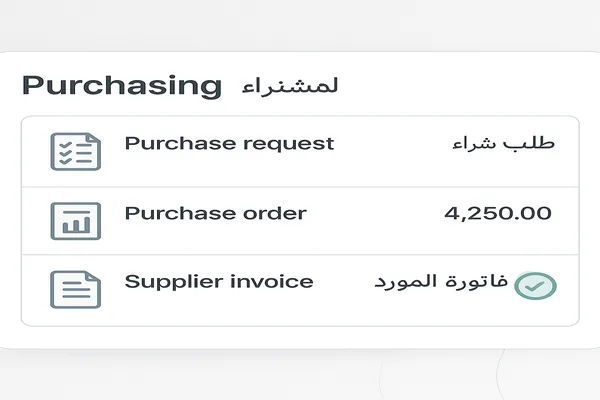Choose the "Supplier invoice" label
Viewport: 600px width, 400px height.
point(218,282)
